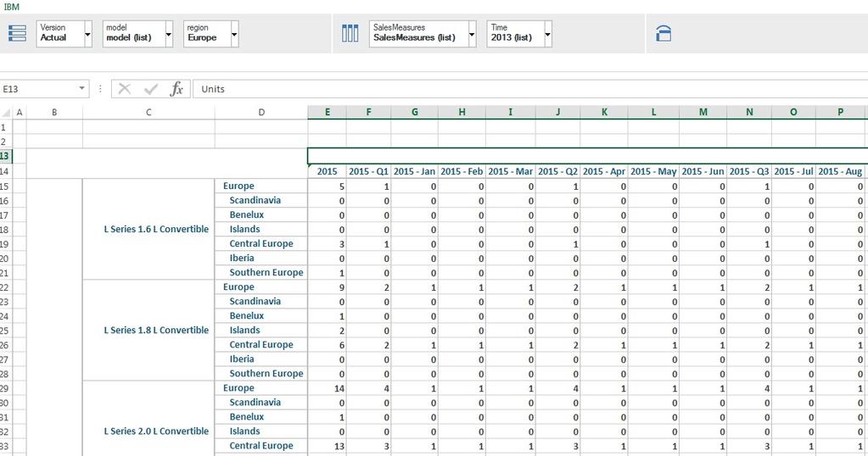868x456 pixels.
Task: Click Scandinavia in row 16
Action: pos(255,201)
